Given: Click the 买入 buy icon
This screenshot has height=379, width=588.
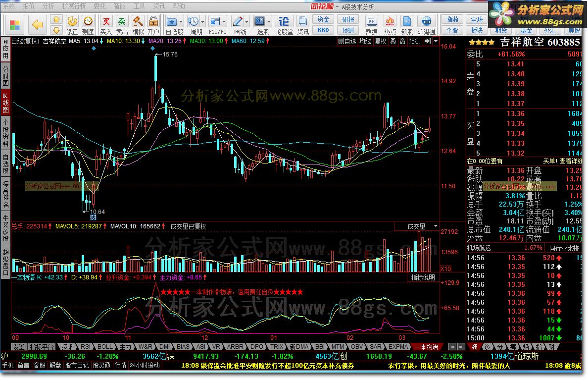Looking at the screenshot, I should tap(106, 21).
